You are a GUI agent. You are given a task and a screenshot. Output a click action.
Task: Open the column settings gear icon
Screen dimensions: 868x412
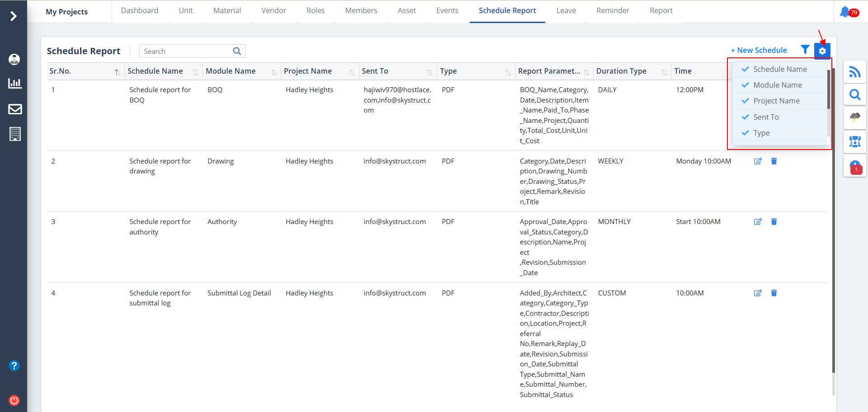(x=822, y=51)
